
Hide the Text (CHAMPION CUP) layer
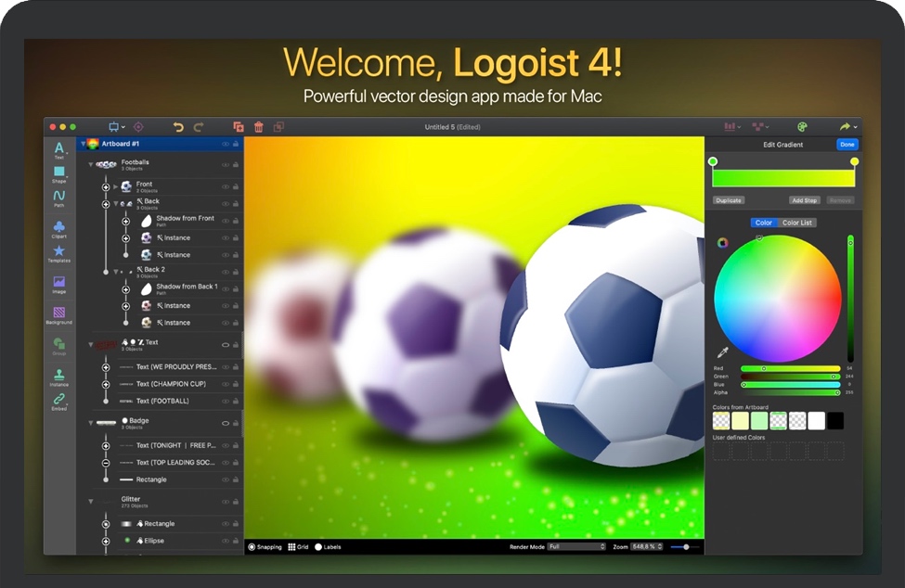click(x=226, y=384)
